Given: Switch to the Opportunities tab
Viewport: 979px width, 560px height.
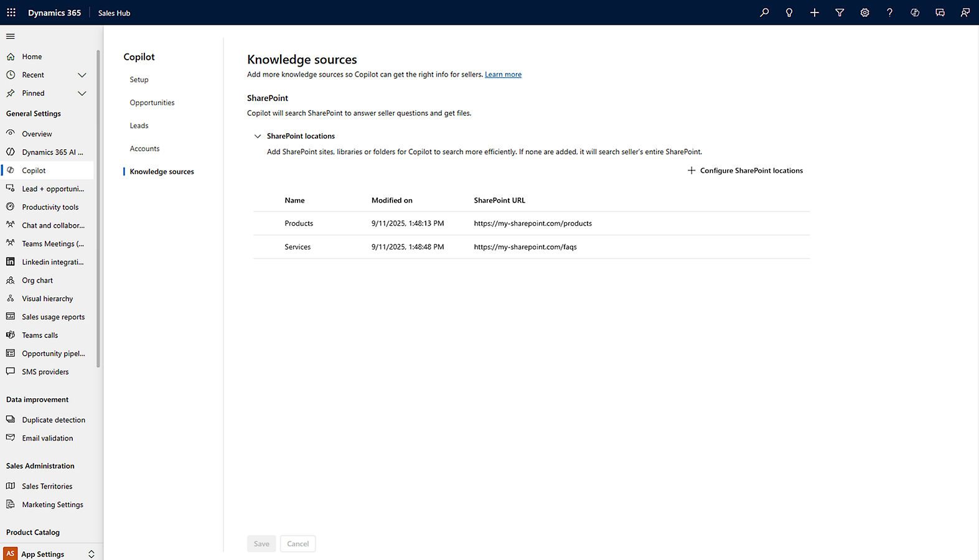Looking at the screenshot, I should coord(152,103).
